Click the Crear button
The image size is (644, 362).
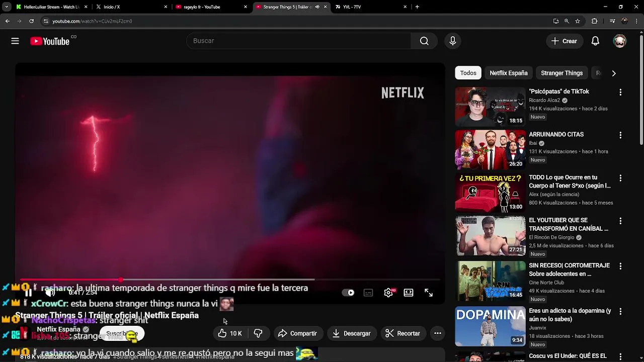pos(565,41)
